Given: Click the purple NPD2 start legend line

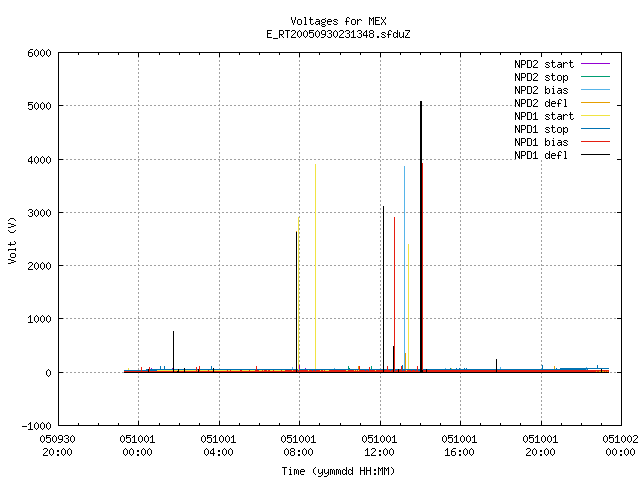Looking at the screenshot, I should click(x=595, y=64).
